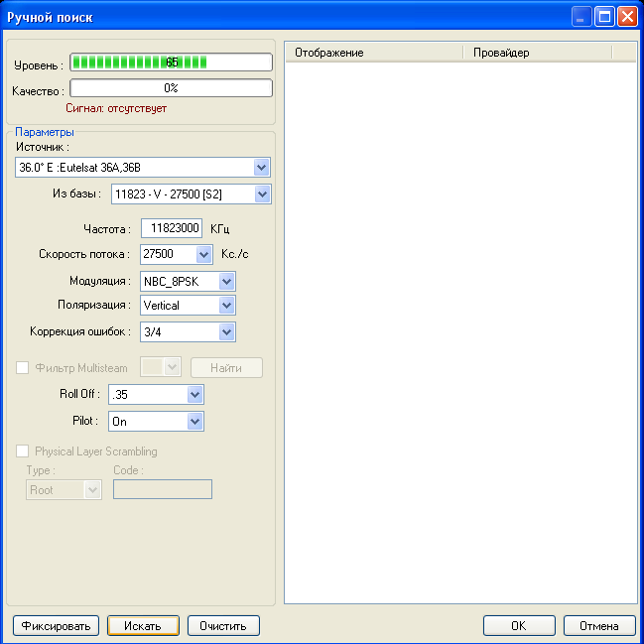
Task: Click the Отмена cancel button
Action: tap(599, 625)
